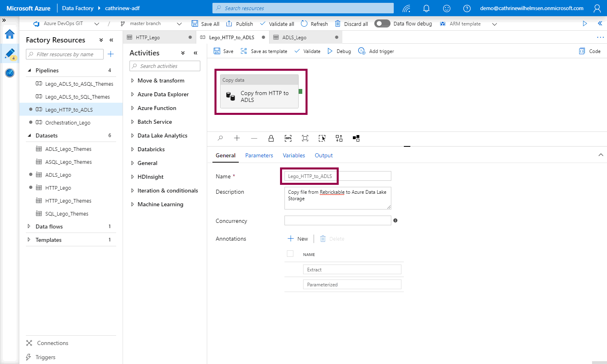Open the Monitor gauge icon in sidebar

[10, 73]
